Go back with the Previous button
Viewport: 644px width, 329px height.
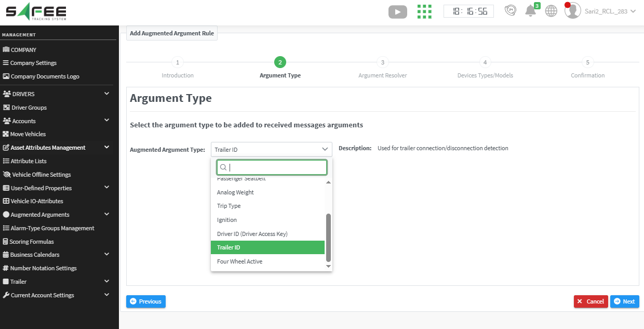point(145,301)
